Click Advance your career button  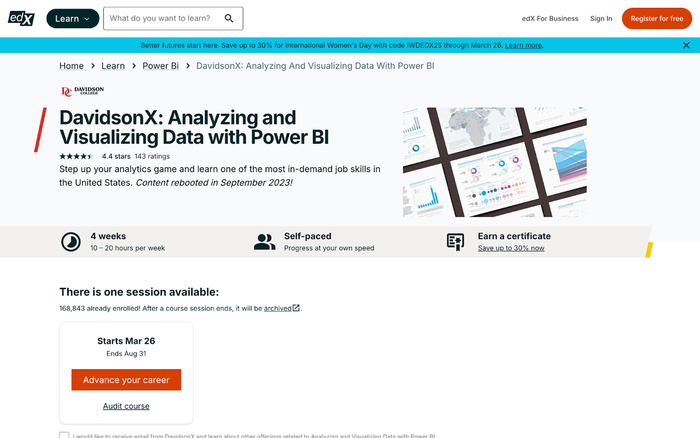(x=126, y=380)
